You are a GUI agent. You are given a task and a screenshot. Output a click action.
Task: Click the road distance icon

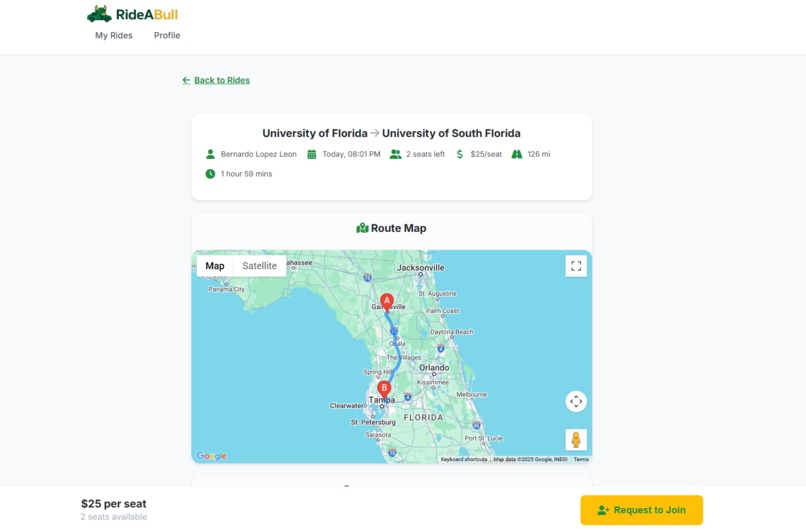point(517,154)
